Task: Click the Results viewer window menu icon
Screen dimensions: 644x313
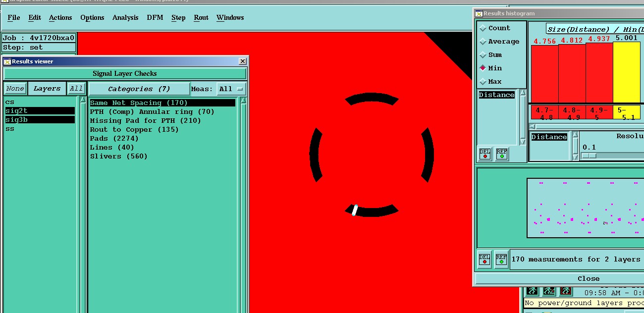Action: [x=7, y=61]
